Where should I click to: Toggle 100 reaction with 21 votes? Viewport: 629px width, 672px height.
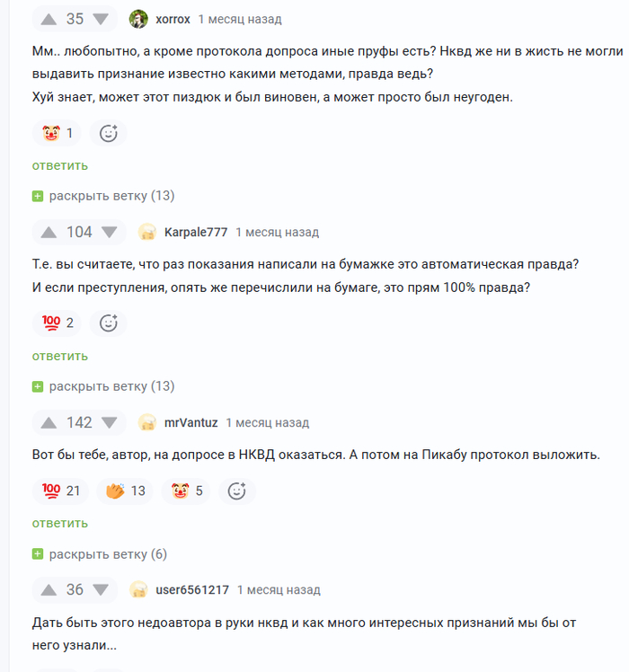click(60, 491)
